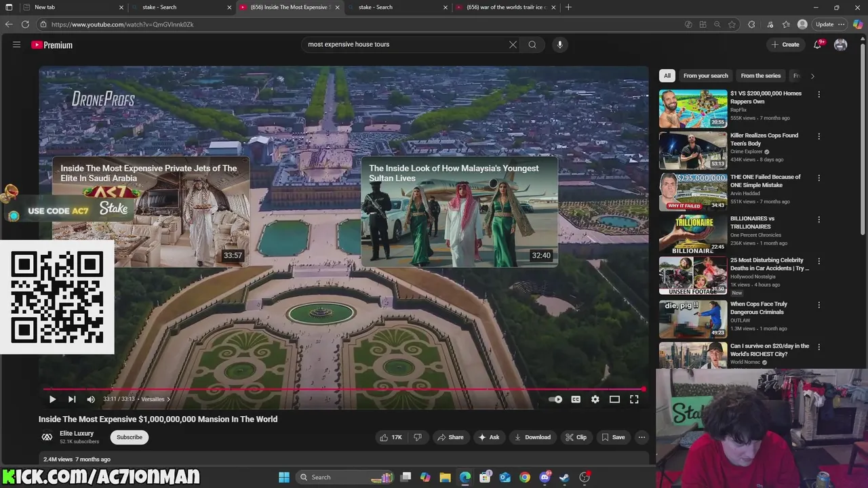Screen dimensions: 868x488
Task: Save the video to a playlist
Action: [x=613, y=437]
